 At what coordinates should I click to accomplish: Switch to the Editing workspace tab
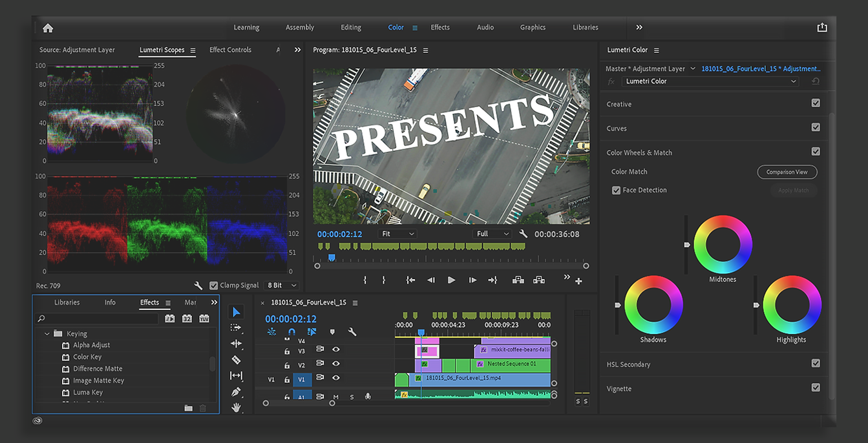[x=351, y=27]
